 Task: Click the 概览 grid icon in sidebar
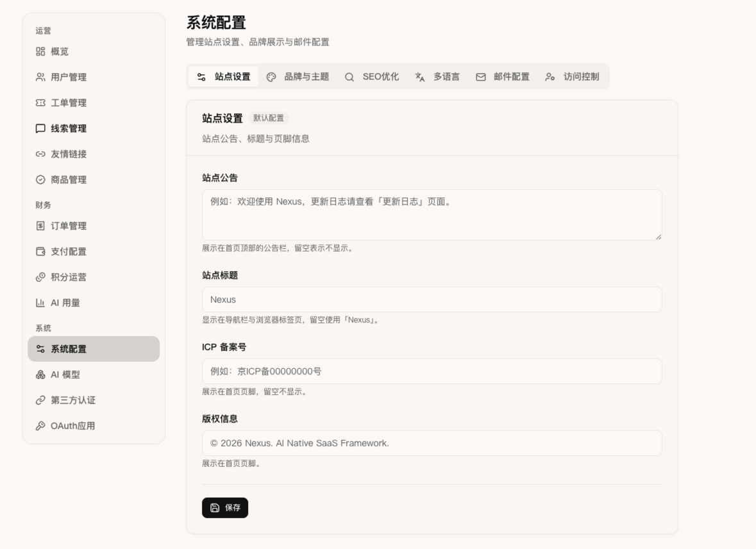click(x=40, y=51)
